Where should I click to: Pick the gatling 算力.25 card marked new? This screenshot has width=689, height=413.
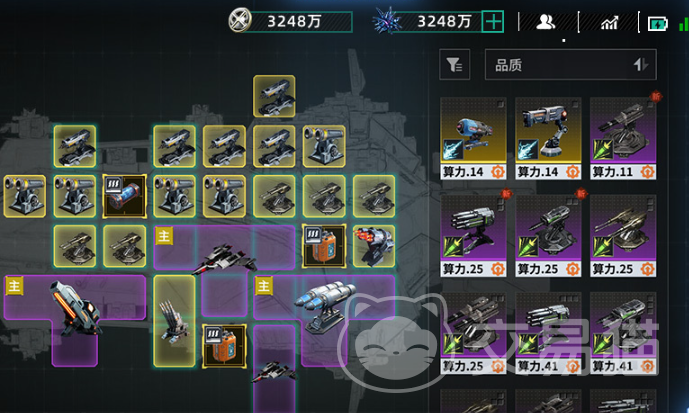tap(473, 236)
